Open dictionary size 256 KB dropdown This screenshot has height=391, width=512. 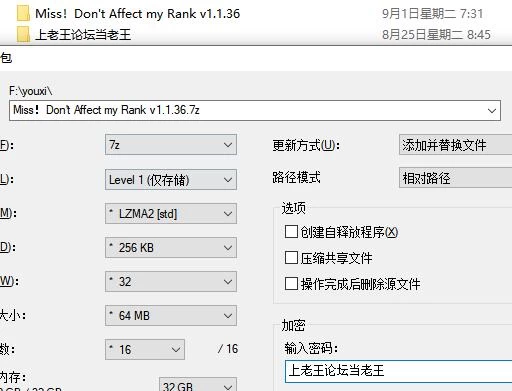171,247
